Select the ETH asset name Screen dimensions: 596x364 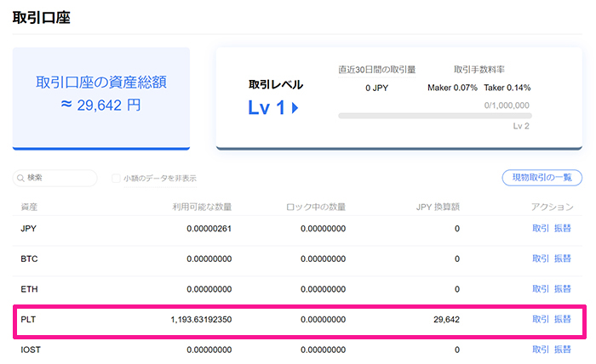point(29,289)
